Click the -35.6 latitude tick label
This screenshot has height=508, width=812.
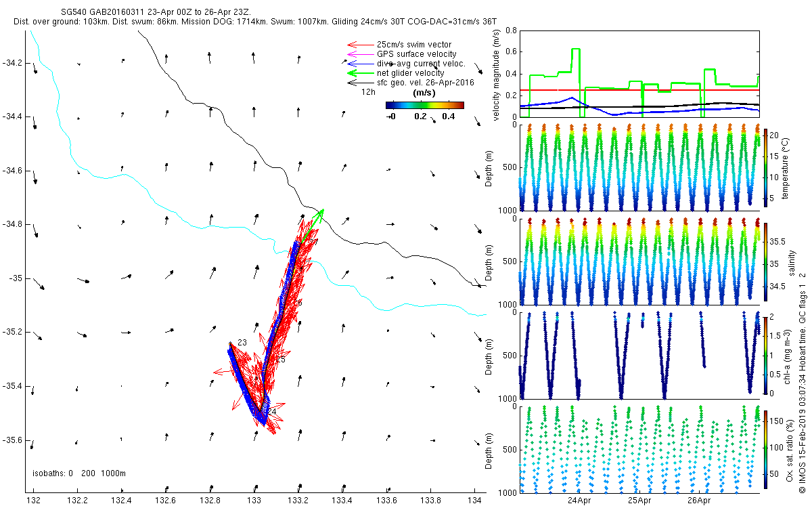(13, 440)
